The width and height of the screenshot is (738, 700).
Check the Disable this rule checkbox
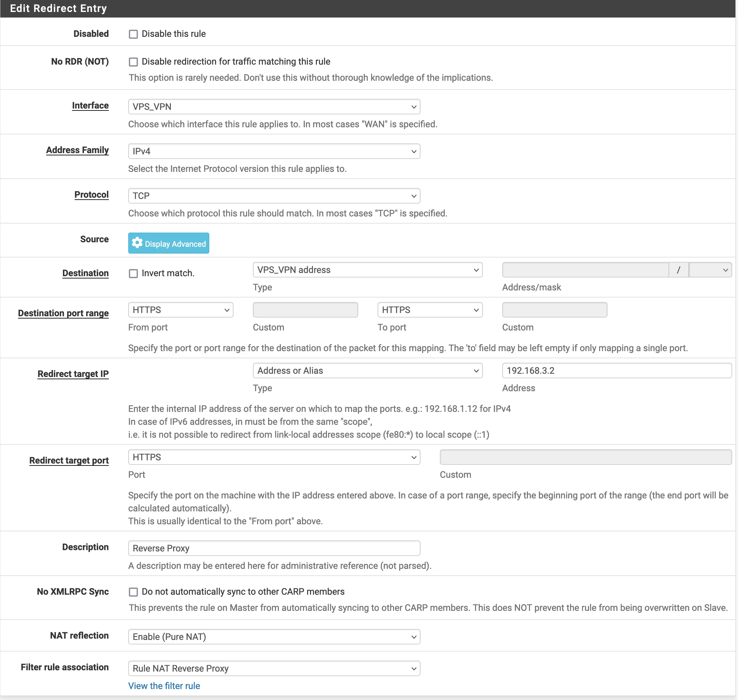pyautogui.click(x=133, y=34)
